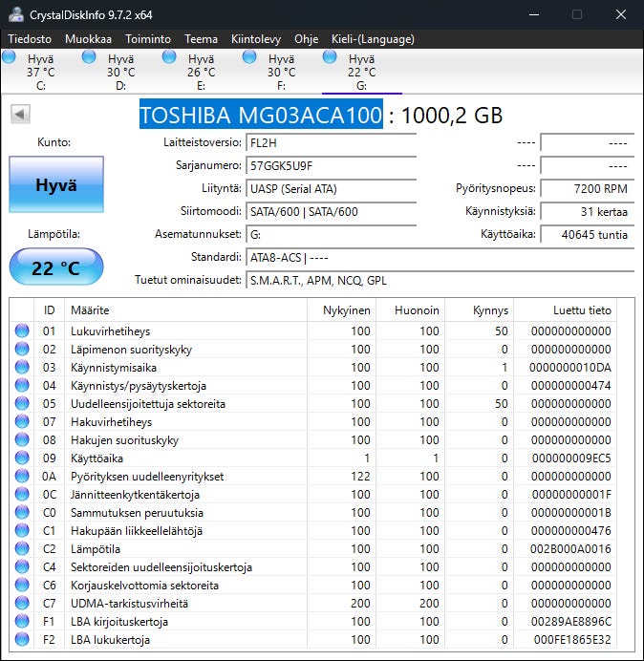This screenshot has height=661, width=644.
Task: Switch to drive G: tab
Action: click(361, 73)
